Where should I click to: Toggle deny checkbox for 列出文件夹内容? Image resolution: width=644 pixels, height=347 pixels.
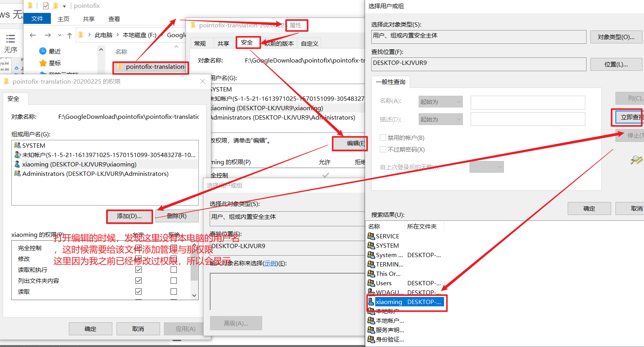click(x=174, y=281)
